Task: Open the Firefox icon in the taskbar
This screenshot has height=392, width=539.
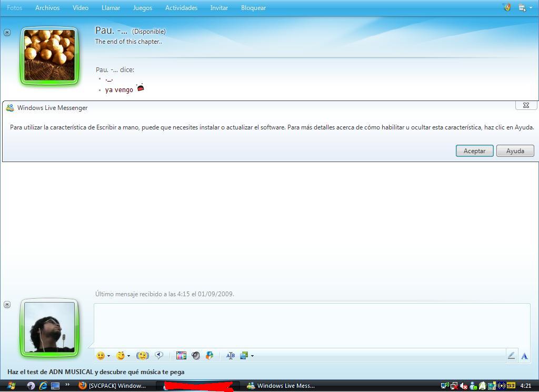Action: tap(82, 386)
